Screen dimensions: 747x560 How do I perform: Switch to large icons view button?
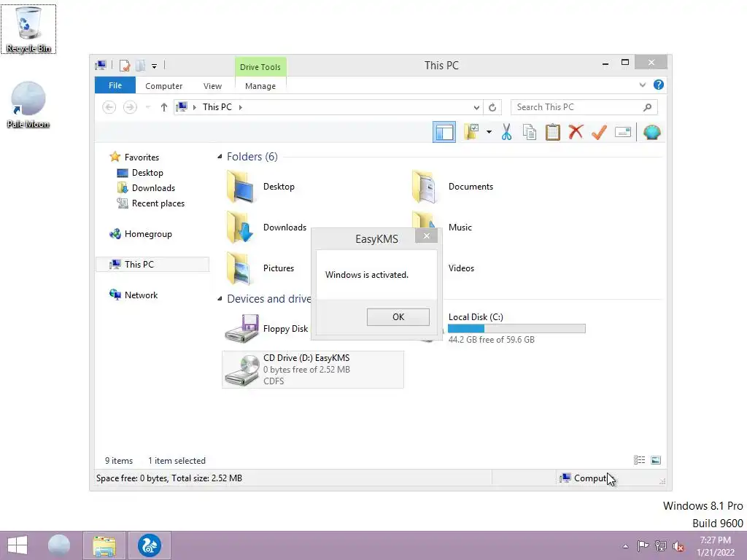pos(656,460)
